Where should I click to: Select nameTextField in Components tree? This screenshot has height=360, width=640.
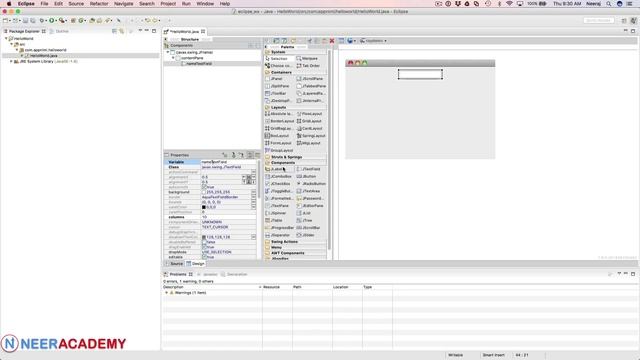tap(199, 64)
